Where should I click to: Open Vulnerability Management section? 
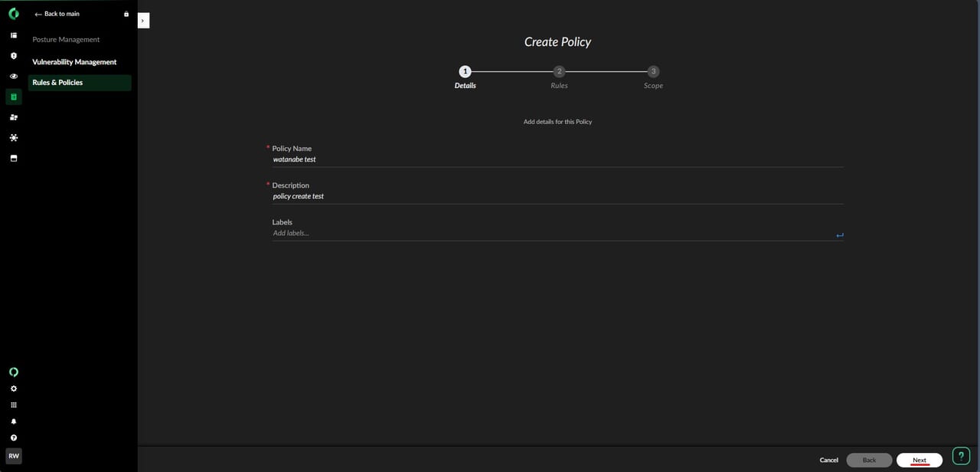point(74,62)
